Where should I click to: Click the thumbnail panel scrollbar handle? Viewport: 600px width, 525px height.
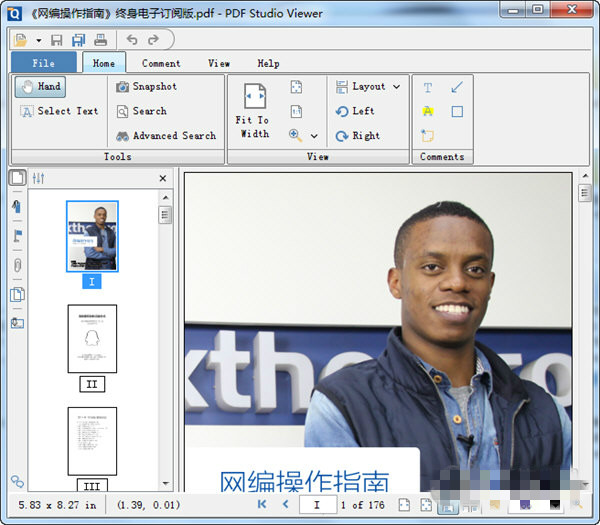coord(165,215)
